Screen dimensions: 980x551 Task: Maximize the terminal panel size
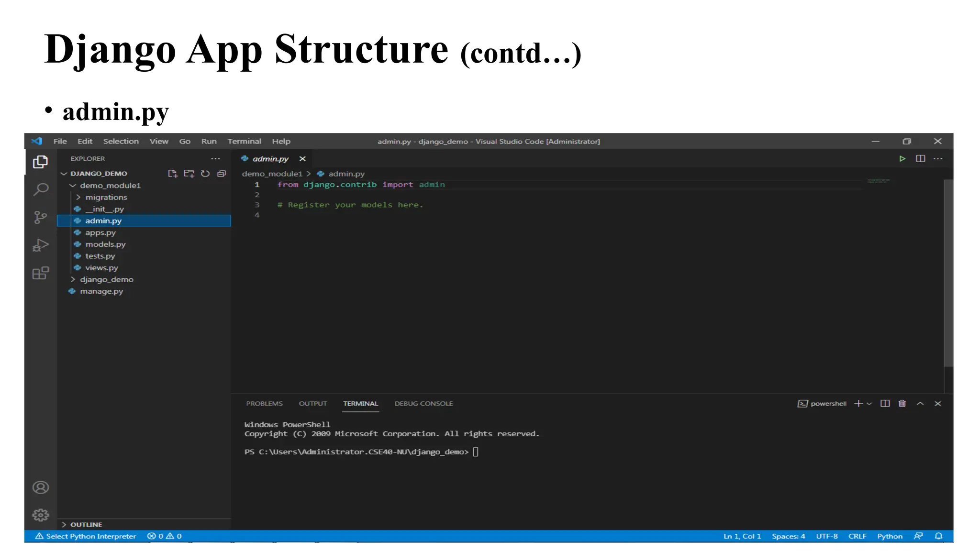(x=920, y=404)
